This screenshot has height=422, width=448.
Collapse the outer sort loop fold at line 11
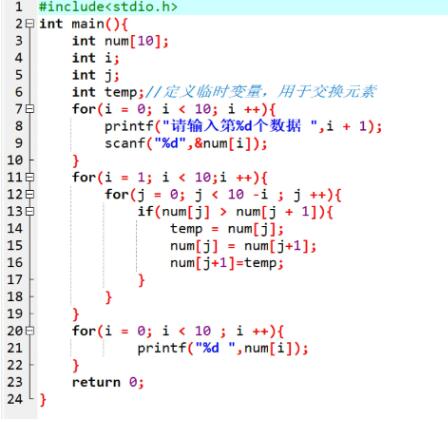click(x=30, y=177)
